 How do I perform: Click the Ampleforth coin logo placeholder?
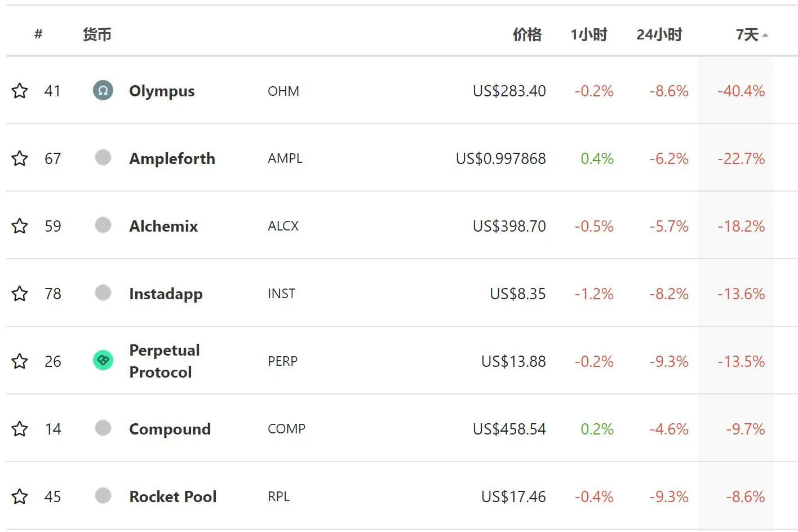103,157
